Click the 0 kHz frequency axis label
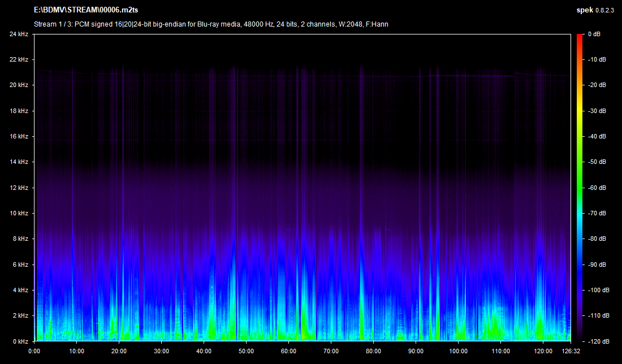Viewport: 622px width, 364px height. (20, 341)
